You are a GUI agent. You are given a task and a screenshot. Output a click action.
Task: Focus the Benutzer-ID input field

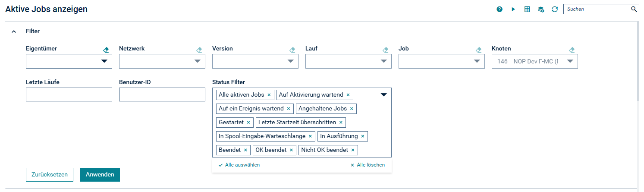click(162, 94)
